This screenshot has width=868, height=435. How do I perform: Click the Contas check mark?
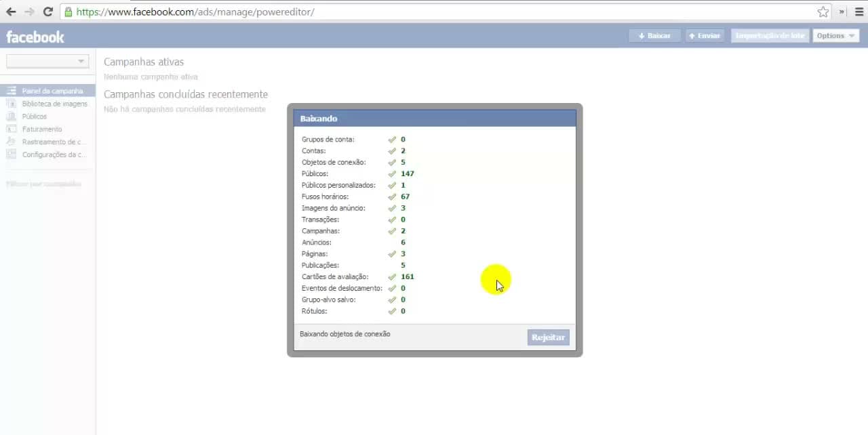pyautogui.click(x=392, y=151)
